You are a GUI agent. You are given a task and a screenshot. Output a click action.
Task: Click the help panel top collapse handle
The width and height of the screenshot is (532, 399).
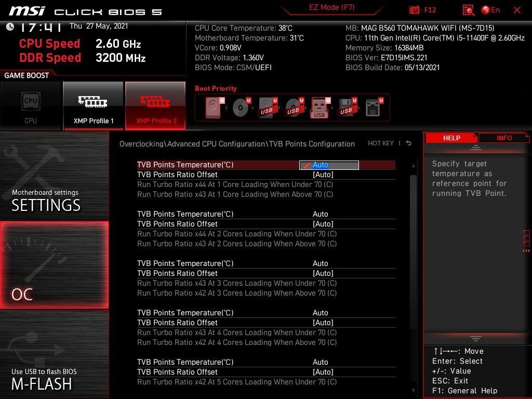coord(475,148)
